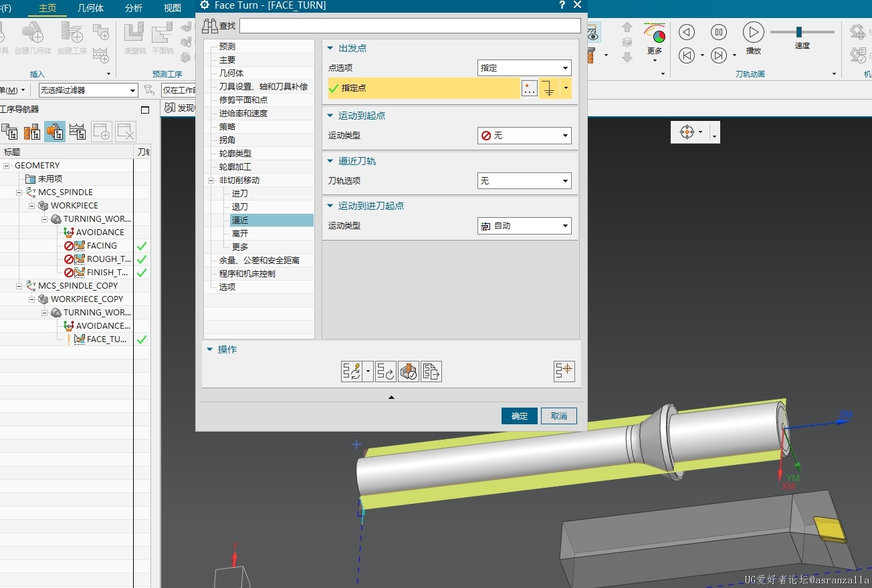
Task: Collapse the 非切削移动 tree node
Action: point(212,180)
